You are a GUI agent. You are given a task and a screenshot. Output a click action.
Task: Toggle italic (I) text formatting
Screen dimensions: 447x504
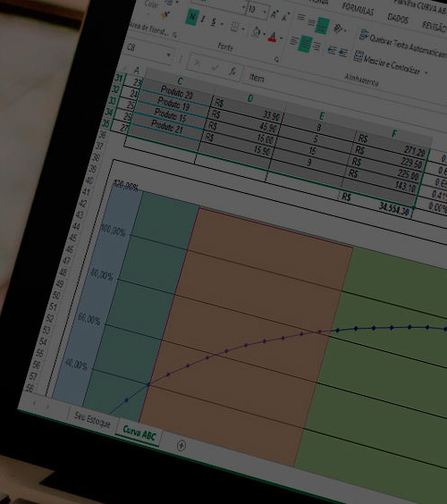[203, 20]
